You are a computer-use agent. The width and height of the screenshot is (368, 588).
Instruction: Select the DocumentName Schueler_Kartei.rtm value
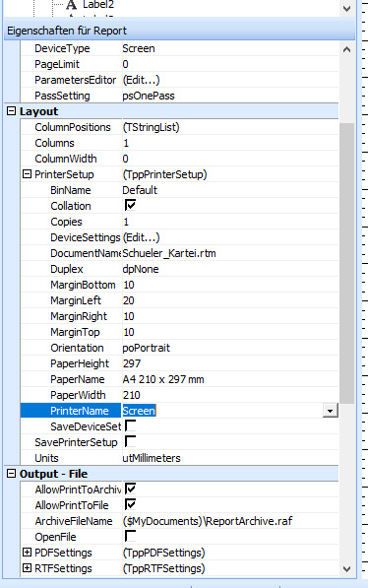click(169, 253)
